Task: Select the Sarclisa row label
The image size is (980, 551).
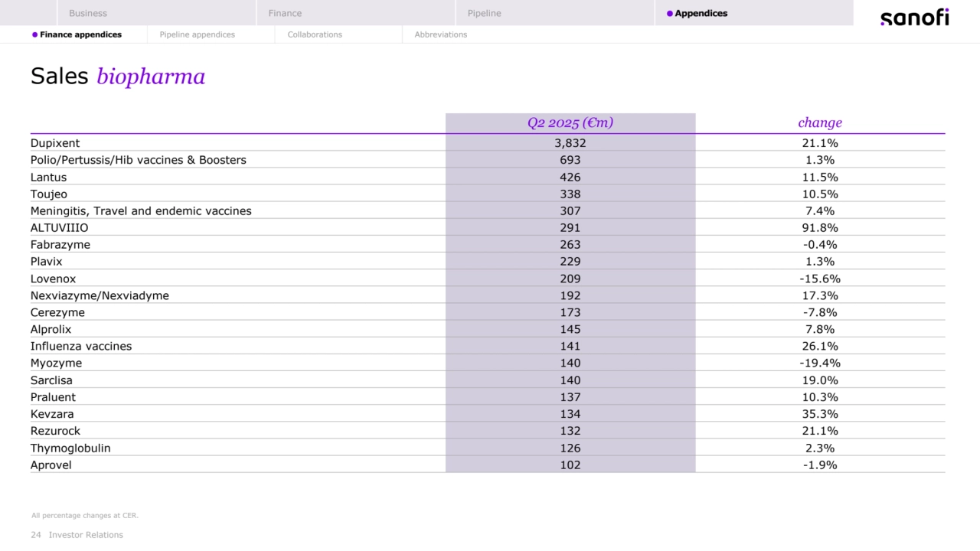Action: coord(51,380)
